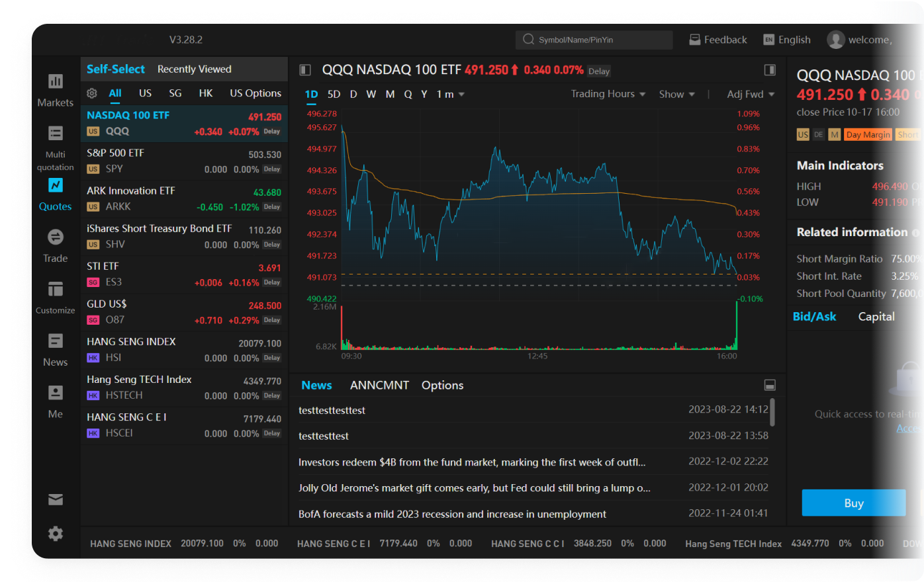The width and height of the screenshot is (924, 582).
Task: Filter watchlist by US
Action: [x=145, y=93]
